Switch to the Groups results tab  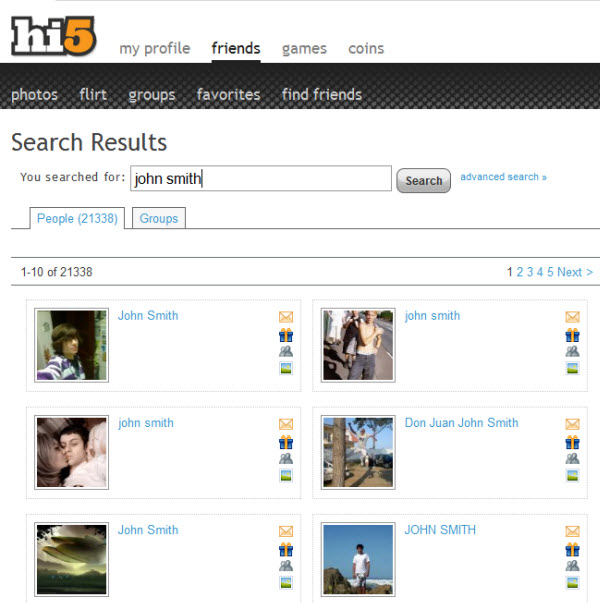tap(159, 218)
